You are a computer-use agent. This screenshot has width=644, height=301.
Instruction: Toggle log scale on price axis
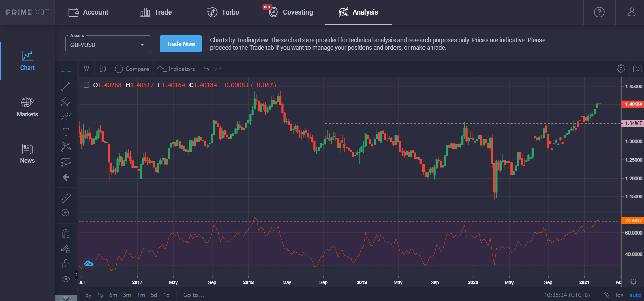click(x=619, y=295)
